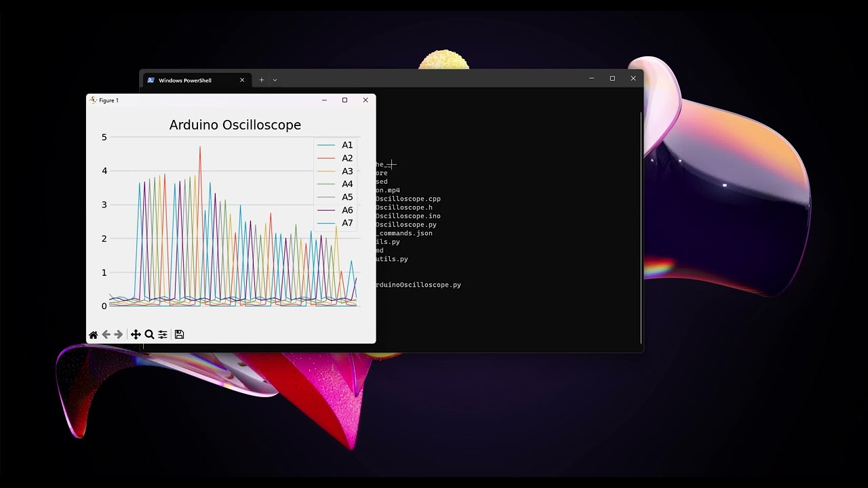Save the figure with the disk icon

tap(179, 335)
